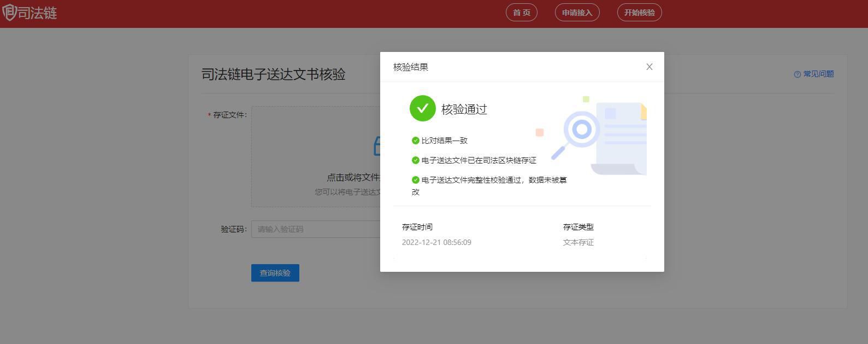Click the check icon beside 电子送达文件完整性校验通过
The height and width of the screenshot is (344, 868).
click(415, 180)
